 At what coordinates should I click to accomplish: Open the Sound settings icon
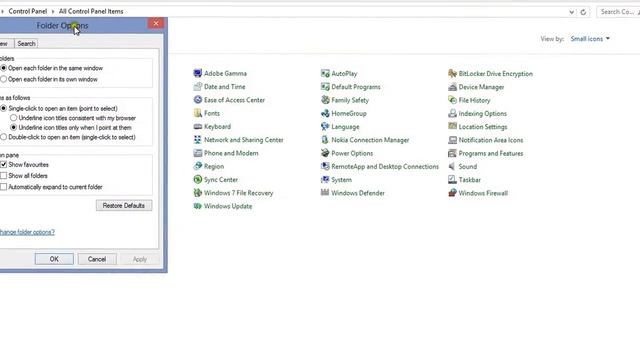coord(452,167)
